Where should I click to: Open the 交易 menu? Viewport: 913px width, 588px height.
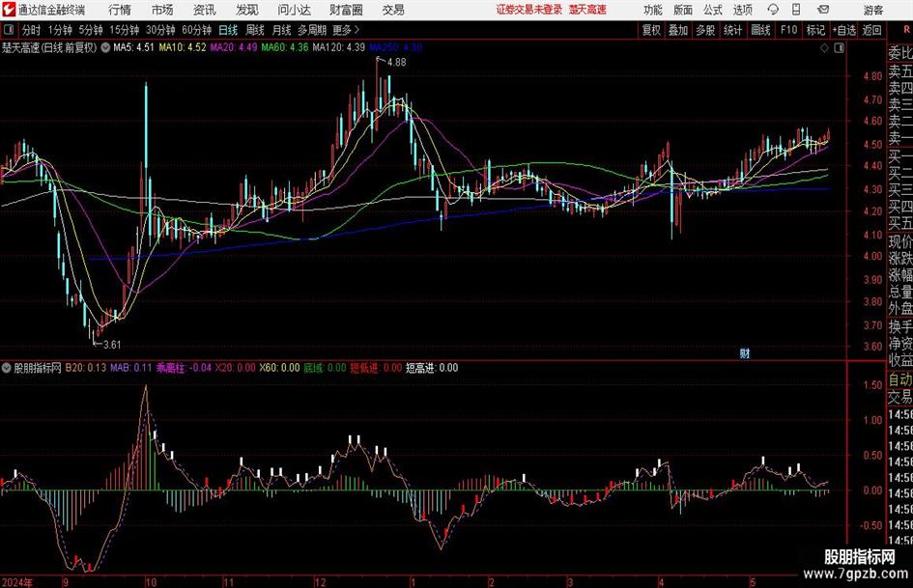click(393, 10)
